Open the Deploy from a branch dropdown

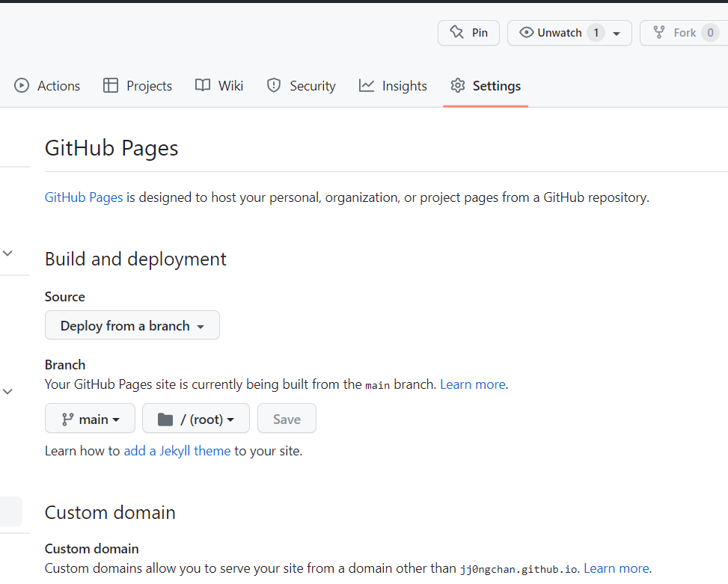coord(132,325)
